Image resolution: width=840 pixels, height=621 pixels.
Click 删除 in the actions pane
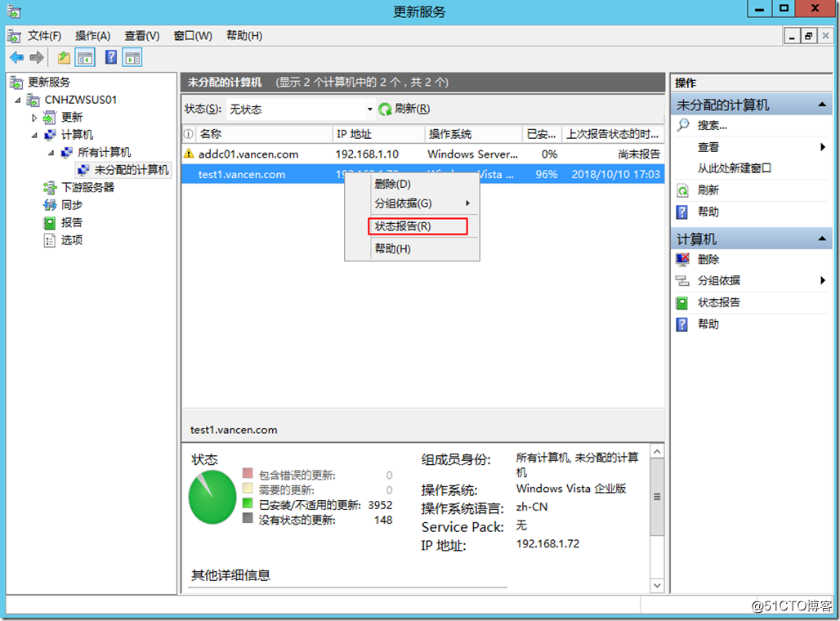pos(708,259)
